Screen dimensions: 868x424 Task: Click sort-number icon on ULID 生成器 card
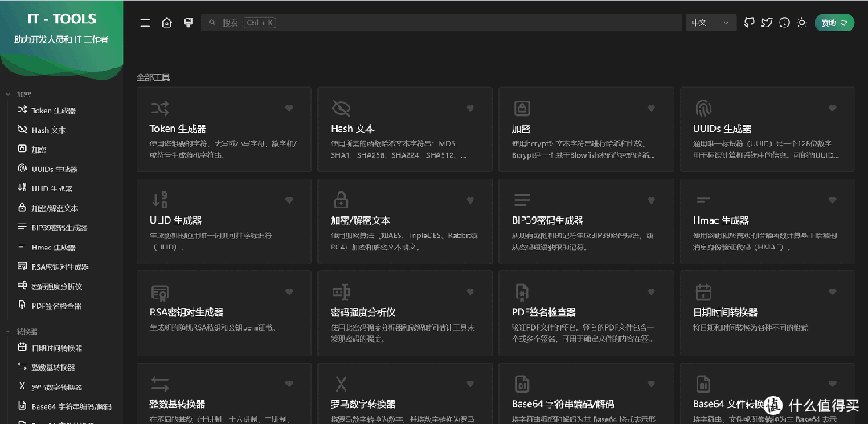pyautogui.click(x=159, y=200)
